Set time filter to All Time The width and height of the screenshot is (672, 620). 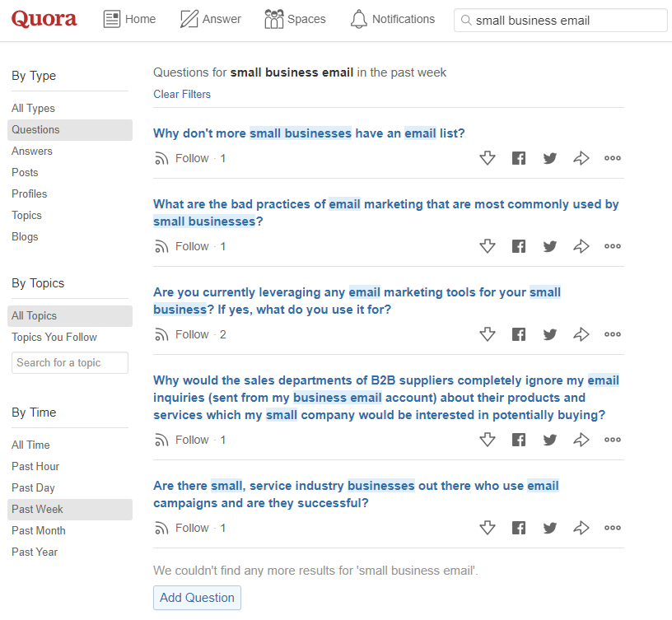point(30,445)
